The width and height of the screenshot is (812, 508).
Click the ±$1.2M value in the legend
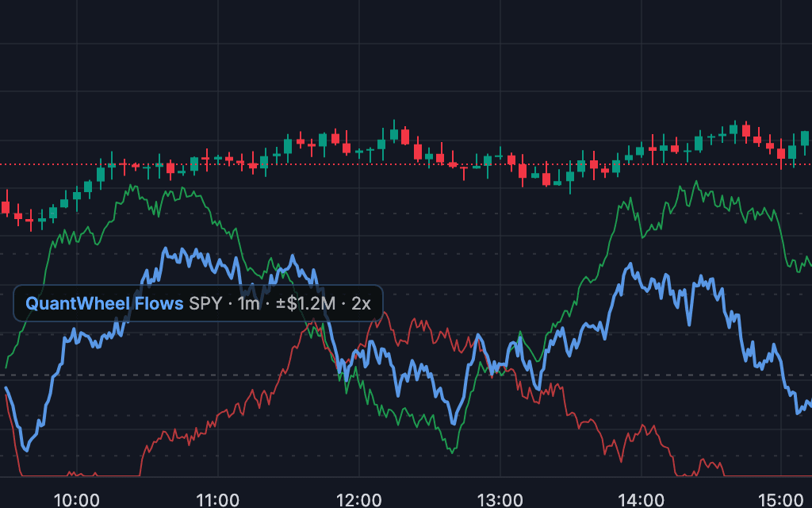pyautogui.click(x=305, y=303)
